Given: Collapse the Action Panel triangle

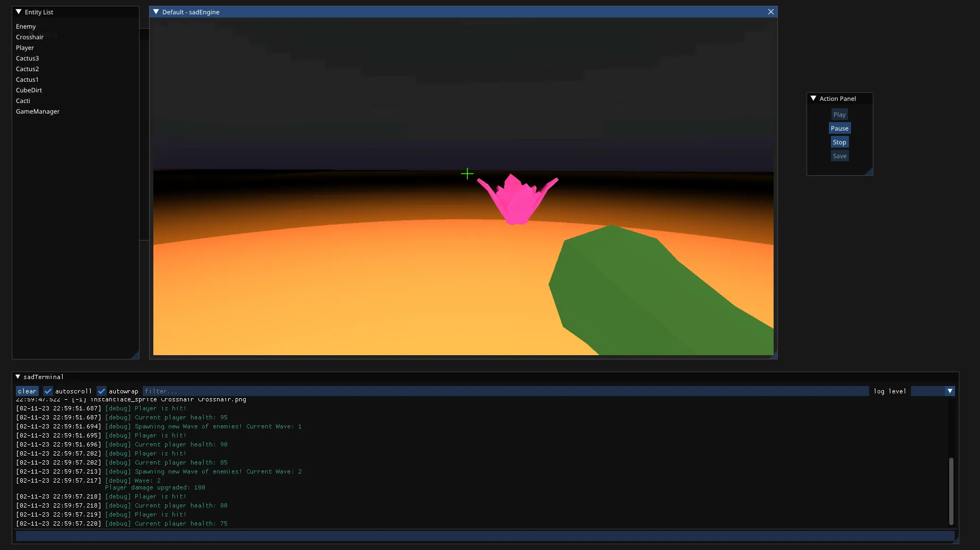Looking at the screenshot, I should (813, 98).
